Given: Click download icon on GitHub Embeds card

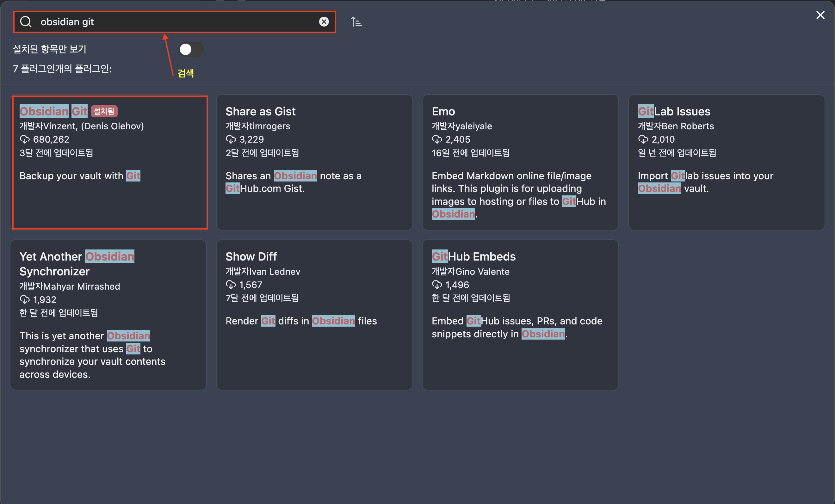Looking at the screenshot, I should tap(437, 285).
